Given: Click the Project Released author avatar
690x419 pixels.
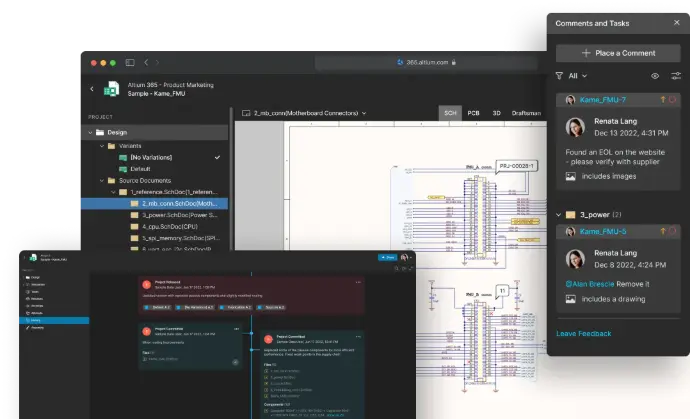Looking at the screenshot, I should tap(147, 285).
